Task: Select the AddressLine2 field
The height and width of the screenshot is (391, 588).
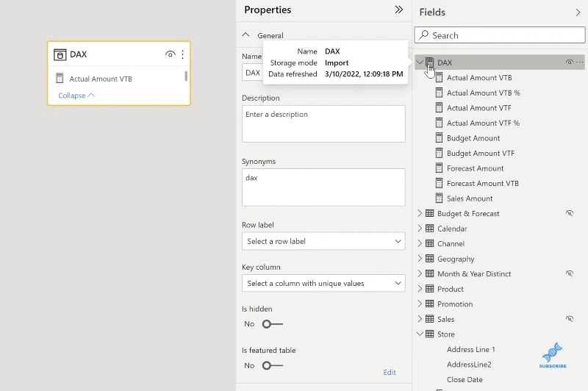Action: 469,365
